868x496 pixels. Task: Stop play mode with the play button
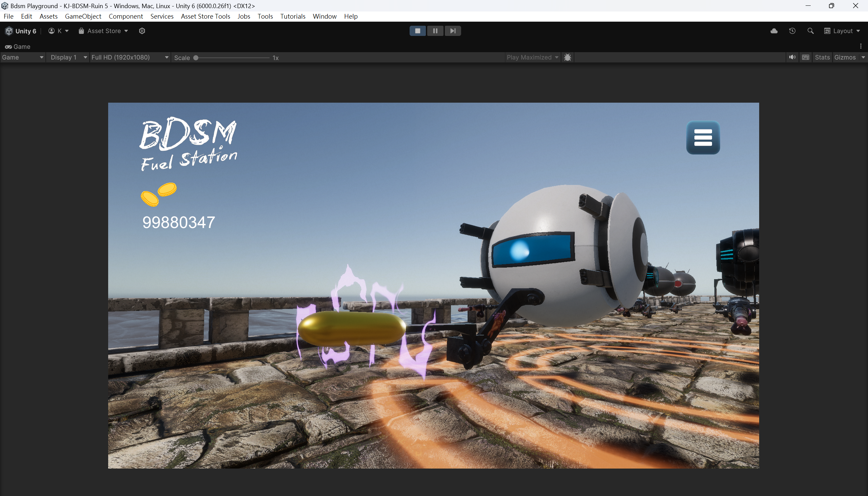click(x=417, y=31)
